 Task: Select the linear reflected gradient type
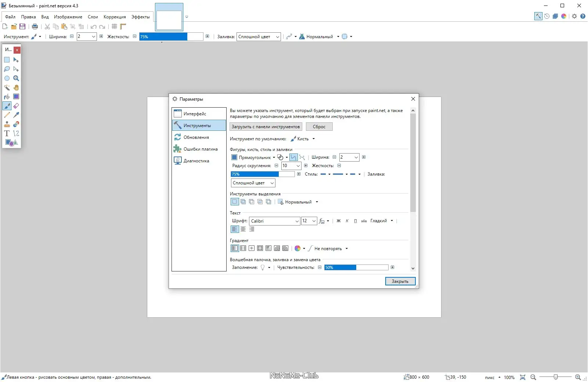click(243, 248)
